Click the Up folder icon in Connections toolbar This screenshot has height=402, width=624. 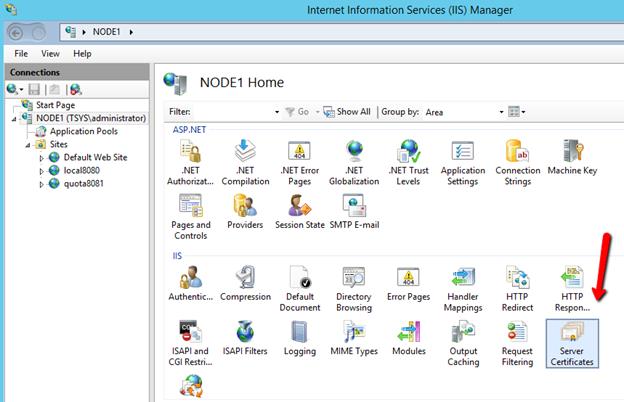[54, 90]
